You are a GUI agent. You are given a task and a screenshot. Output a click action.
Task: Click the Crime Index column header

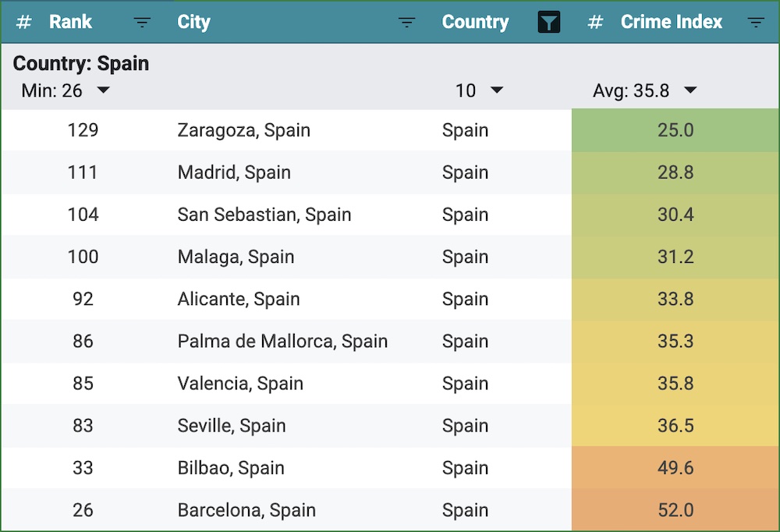tap(671, 23)
